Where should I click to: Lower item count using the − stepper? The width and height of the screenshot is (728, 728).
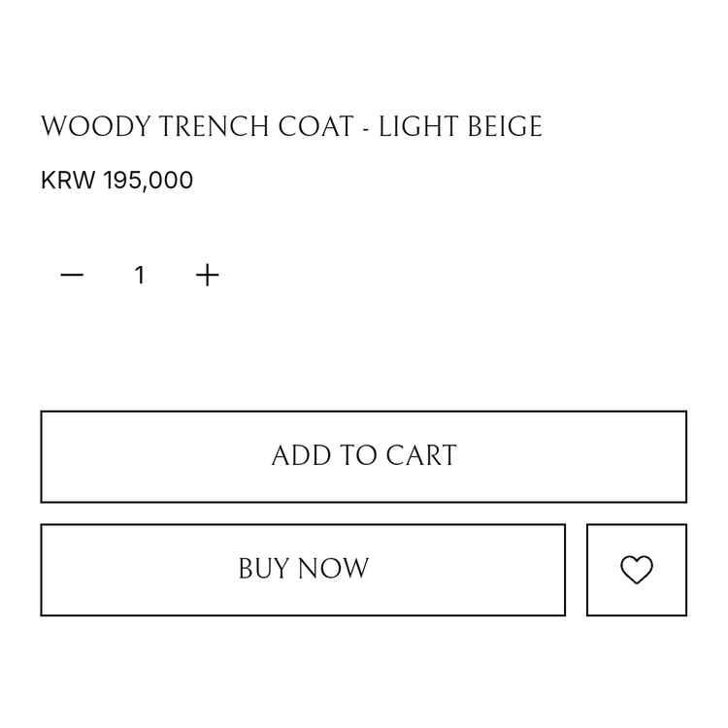(x=72, y=276)
